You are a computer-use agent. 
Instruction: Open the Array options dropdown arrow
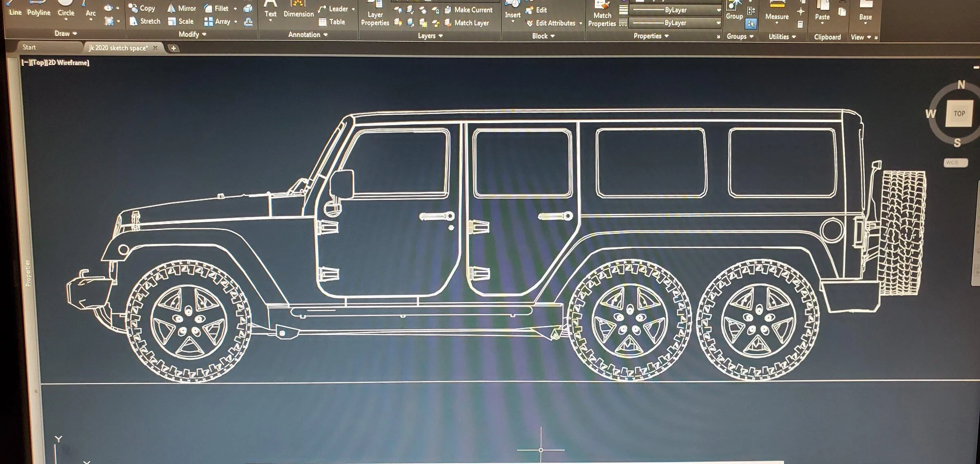[x=236, y=22]
